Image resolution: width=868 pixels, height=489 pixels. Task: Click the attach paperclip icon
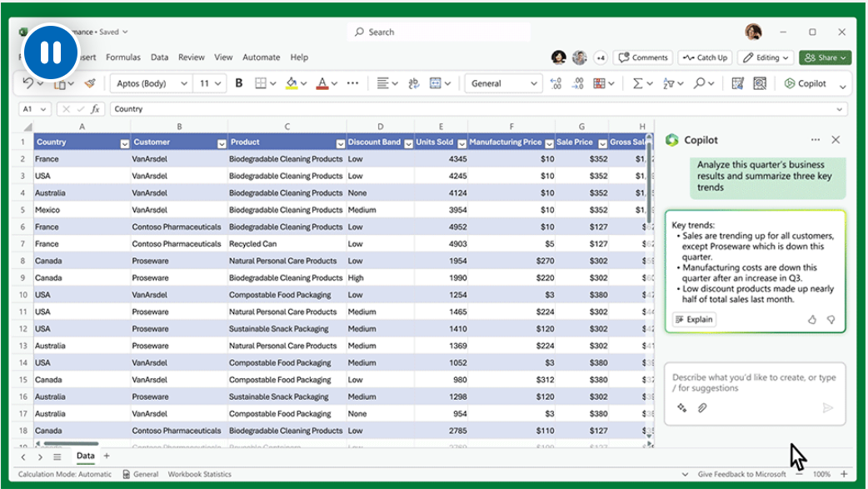point(702,408)
